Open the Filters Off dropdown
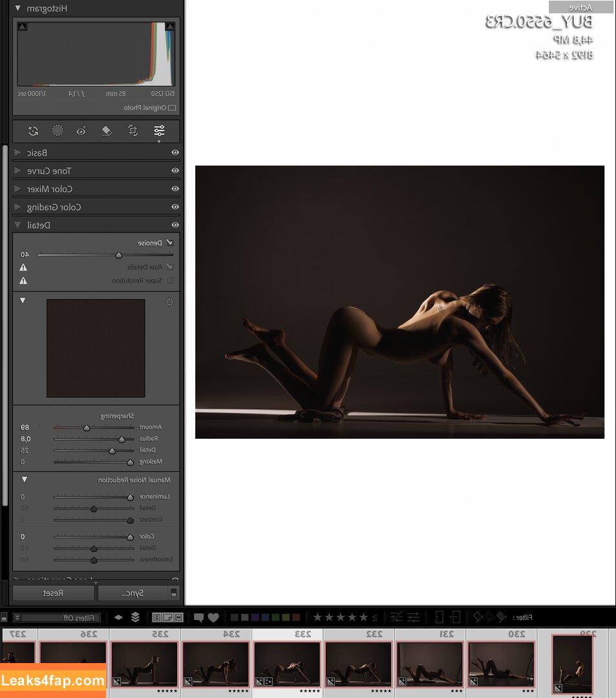The image size is (616, 698). 56,617
